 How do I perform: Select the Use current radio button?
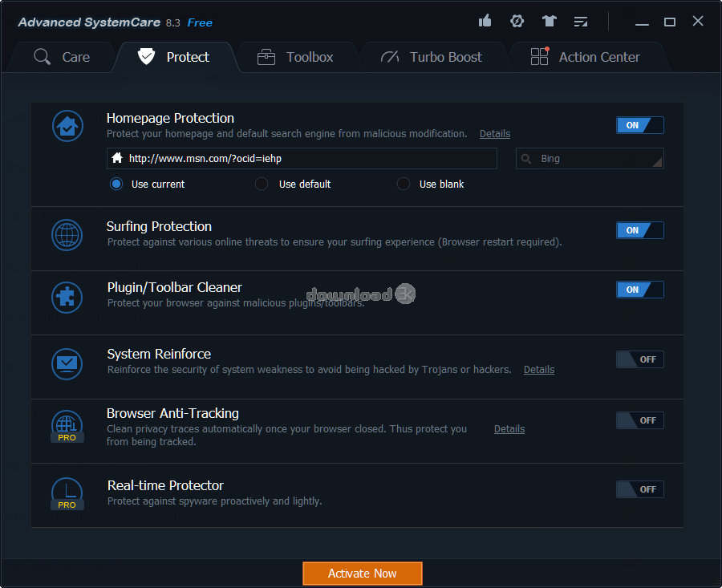(x=116, y=185)
